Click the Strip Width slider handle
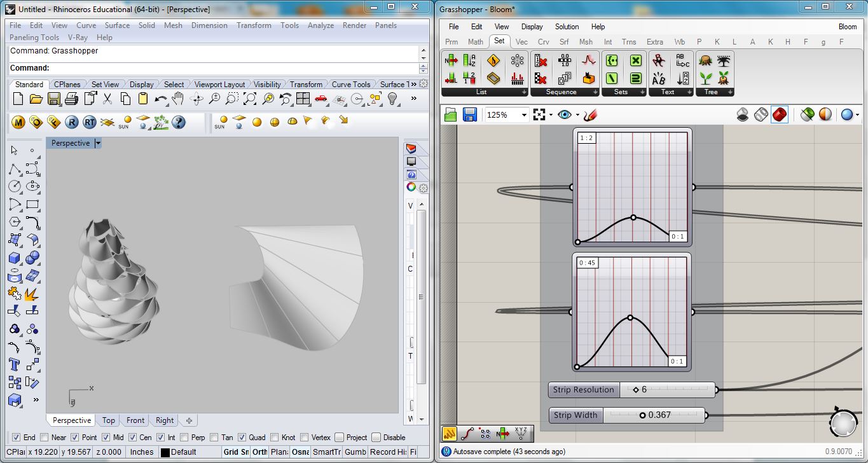The image size is (868, 463). [643, 415]
